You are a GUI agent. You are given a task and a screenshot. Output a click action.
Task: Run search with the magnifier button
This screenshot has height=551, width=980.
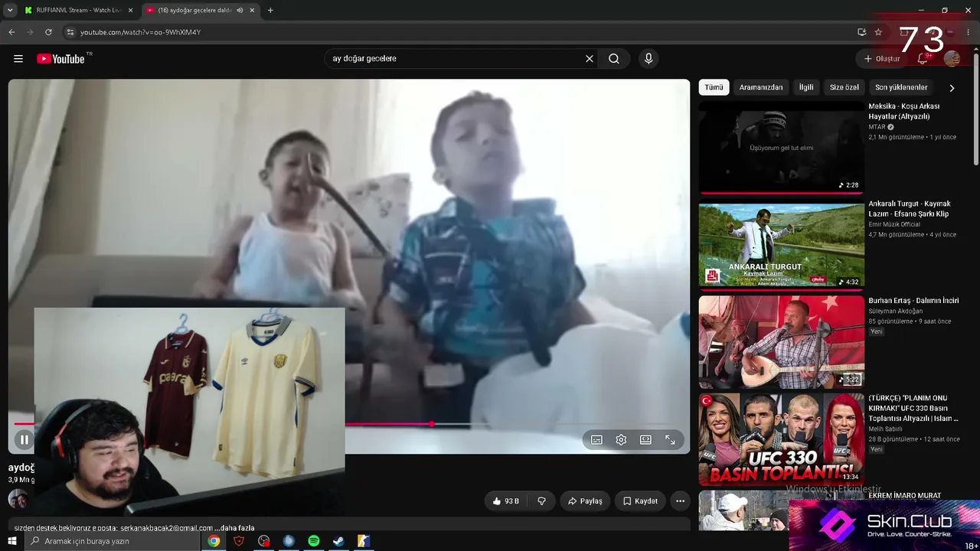[x=614, y=59]
